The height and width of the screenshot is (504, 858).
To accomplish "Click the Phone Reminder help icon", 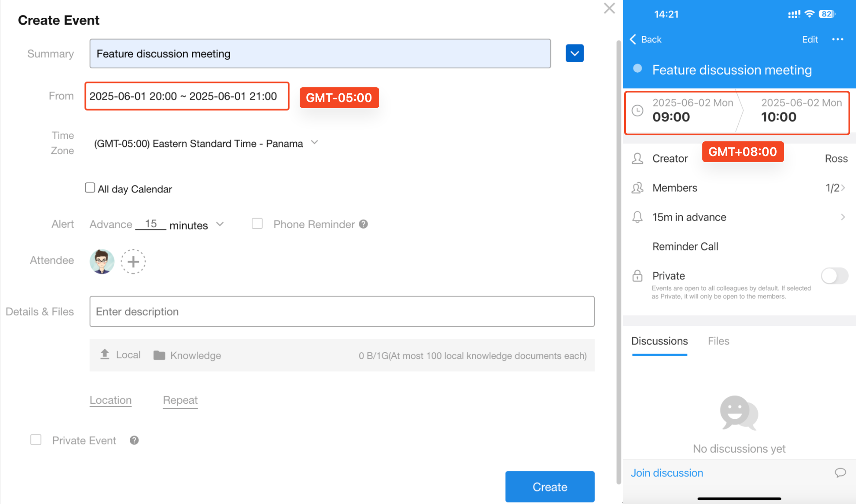I will (363, 224).
